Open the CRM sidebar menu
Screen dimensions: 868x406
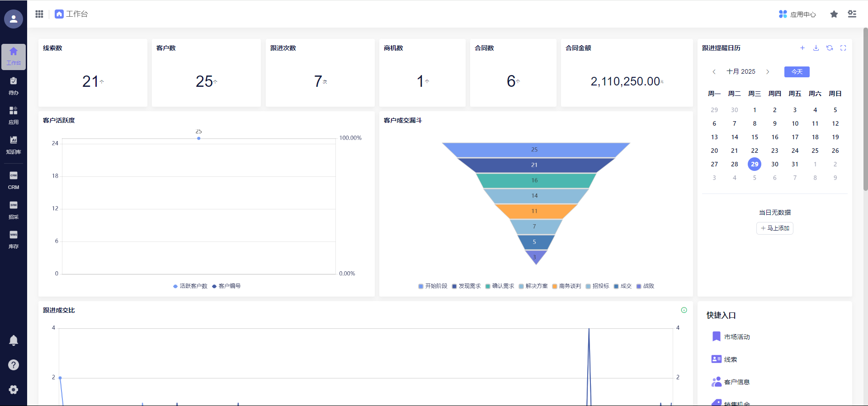pyautogui.click(x=14, y=180)
